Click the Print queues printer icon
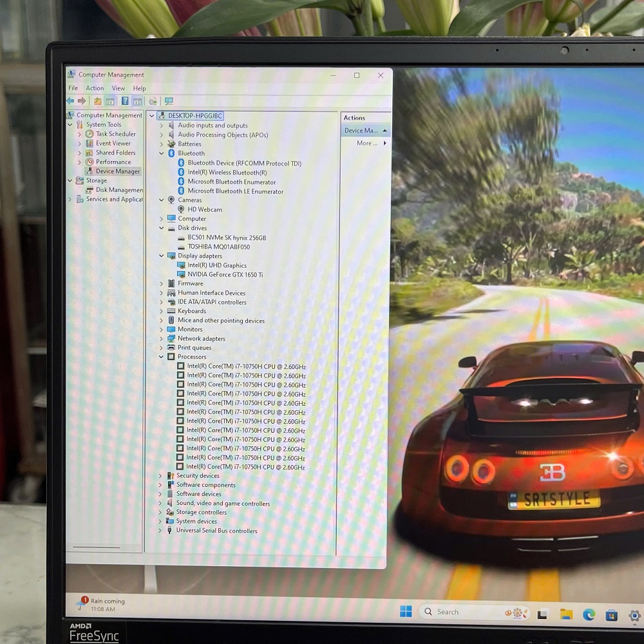Viewport: 644px width, 644px height. click(x=171, y=348)
